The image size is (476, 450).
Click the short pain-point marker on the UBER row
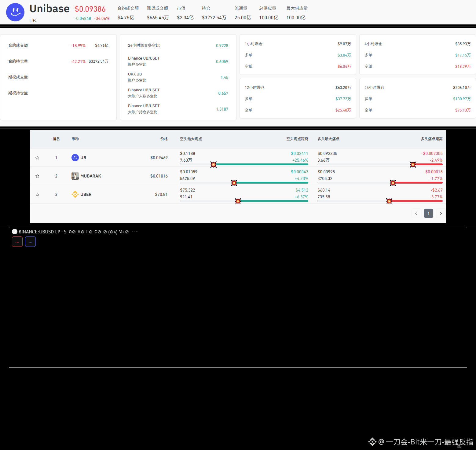pos(238,201)
